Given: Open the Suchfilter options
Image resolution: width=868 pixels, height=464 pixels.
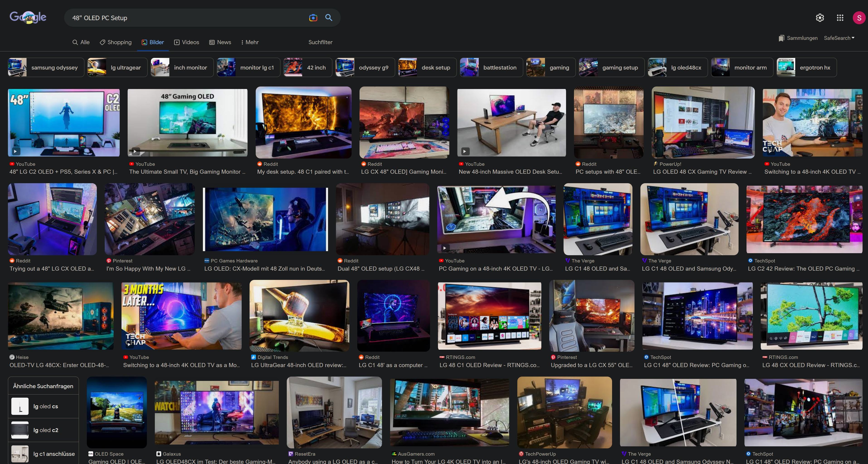Looking at the screenshot, I should [x=321, y=42].
